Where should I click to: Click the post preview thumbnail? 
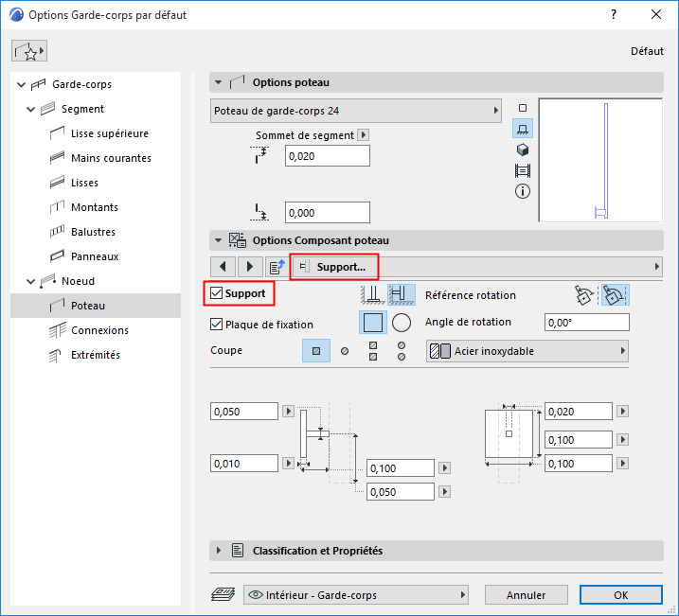(600, 160)
